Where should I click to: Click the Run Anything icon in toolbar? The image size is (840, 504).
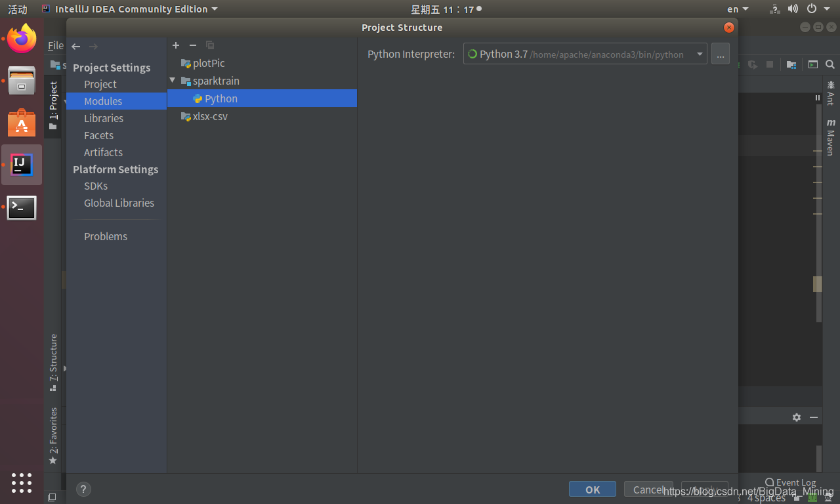tap(812, 64)
